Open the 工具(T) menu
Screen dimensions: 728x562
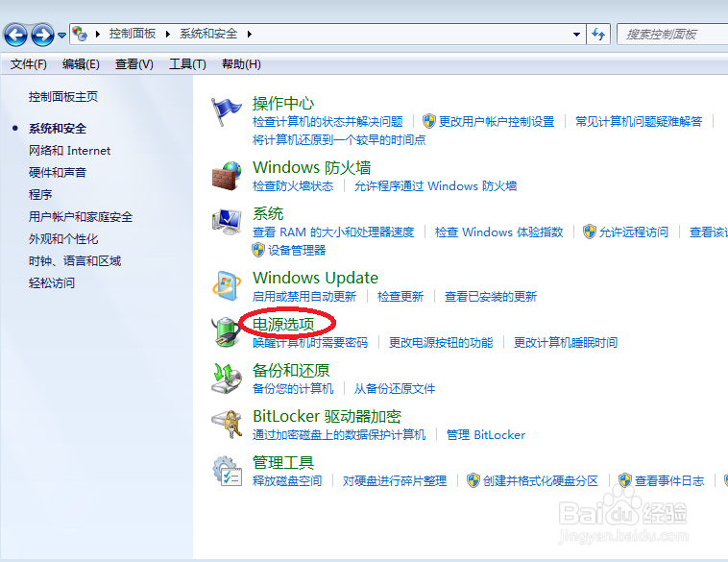[x=187, y=64]
